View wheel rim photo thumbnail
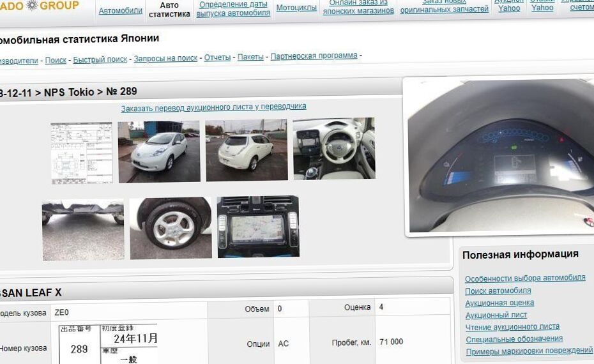Screen dimensions: 594x364 [171, 229]
